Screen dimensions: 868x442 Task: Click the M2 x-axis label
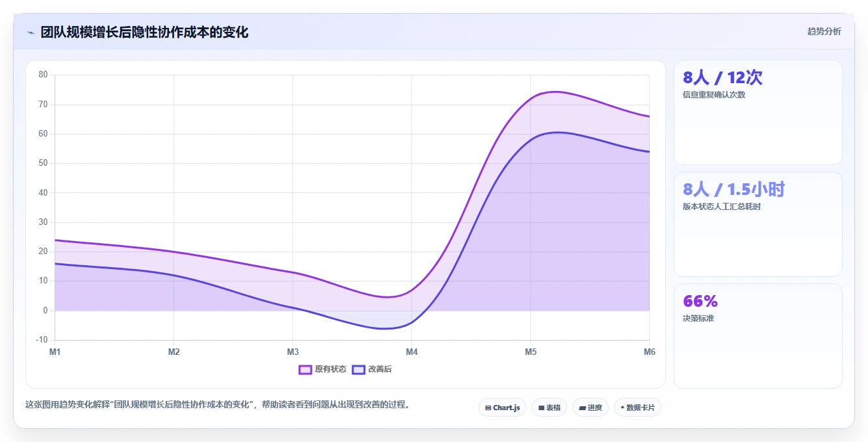(x=173, y=352)
